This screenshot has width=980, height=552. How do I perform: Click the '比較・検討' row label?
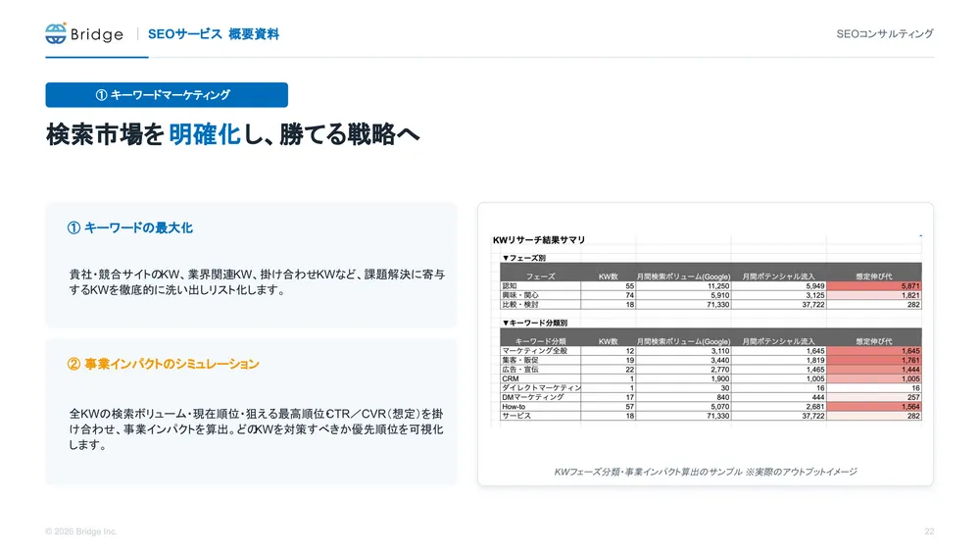click(520, 305)
